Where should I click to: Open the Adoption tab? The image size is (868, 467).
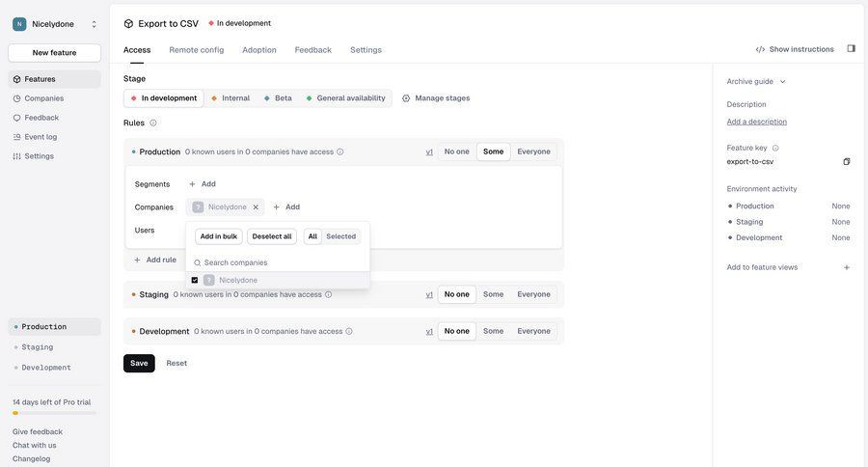tap(258, 49)
